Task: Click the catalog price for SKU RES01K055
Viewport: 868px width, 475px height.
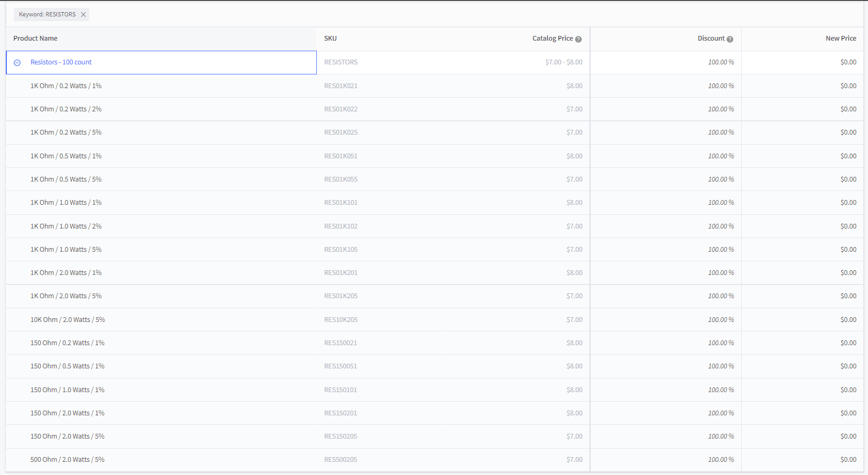Action: click(x=574, y=179)
